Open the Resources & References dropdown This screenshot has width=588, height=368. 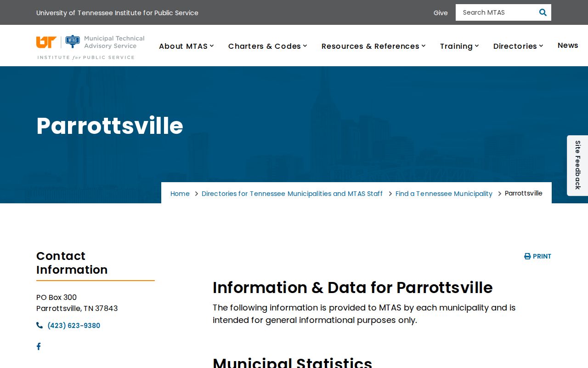[x=373, y=46]
